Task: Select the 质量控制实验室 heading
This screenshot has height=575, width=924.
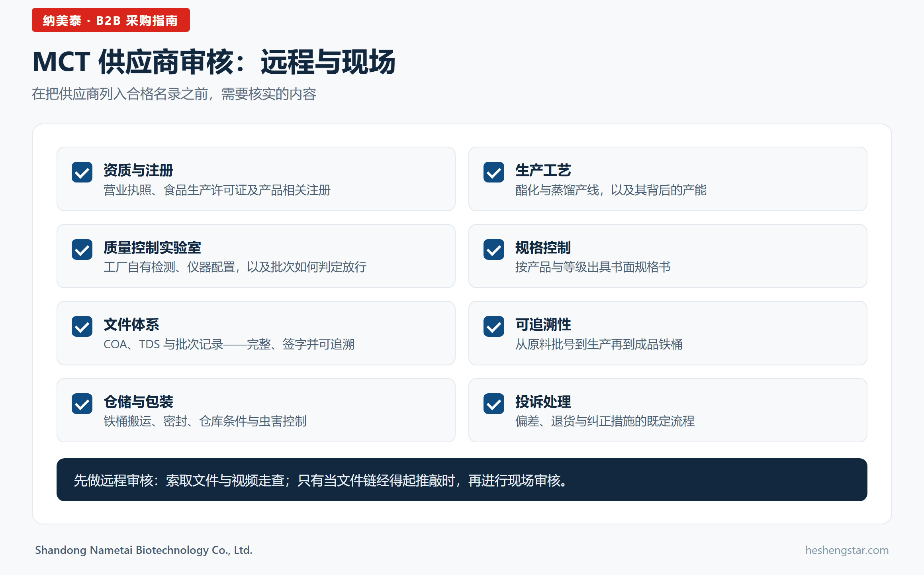Action: click(x=152, y=247)
